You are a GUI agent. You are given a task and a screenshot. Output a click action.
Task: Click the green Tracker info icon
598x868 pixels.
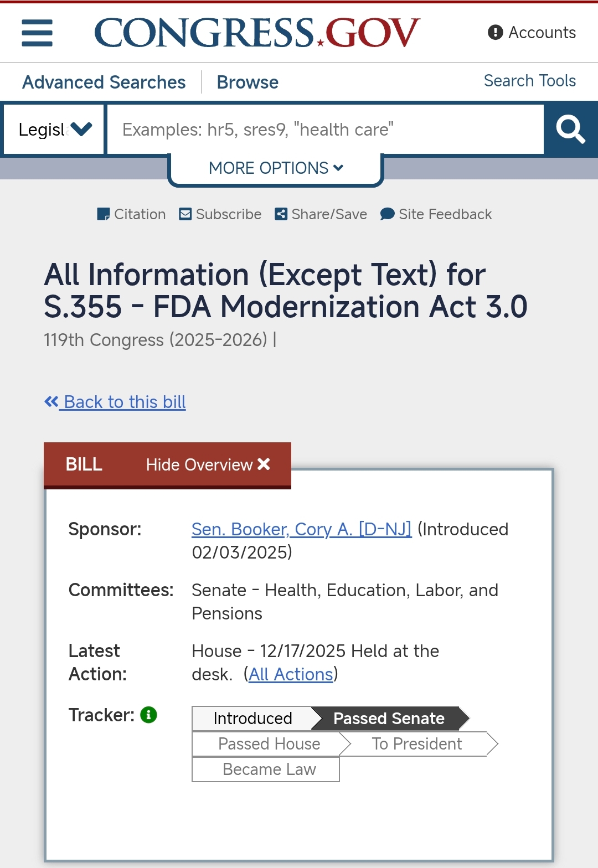click(x=149, y=715)
